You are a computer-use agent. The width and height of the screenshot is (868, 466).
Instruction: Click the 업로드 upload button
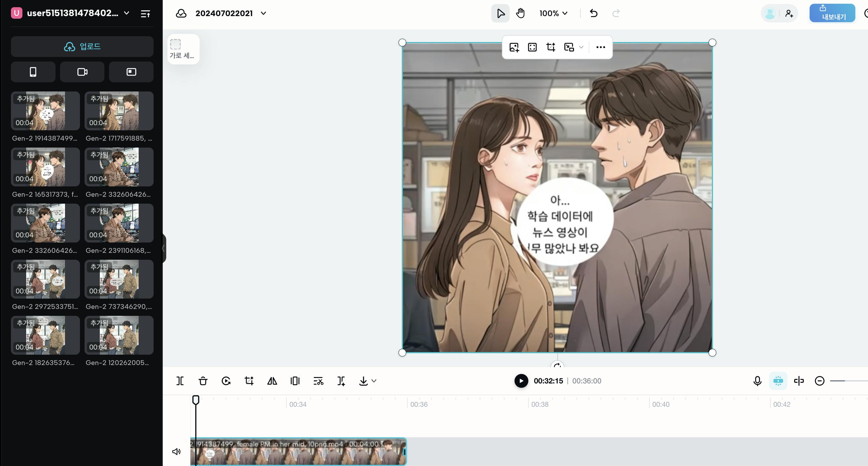pos(82,47)
